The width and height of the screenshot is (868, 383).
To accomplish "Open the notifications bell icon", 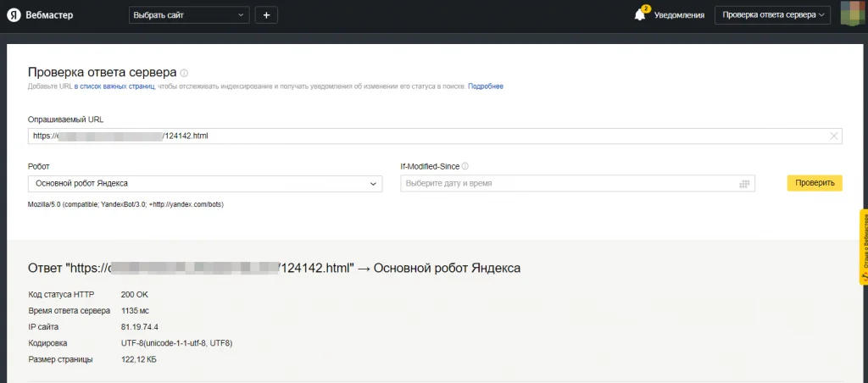I will (640, 15).
